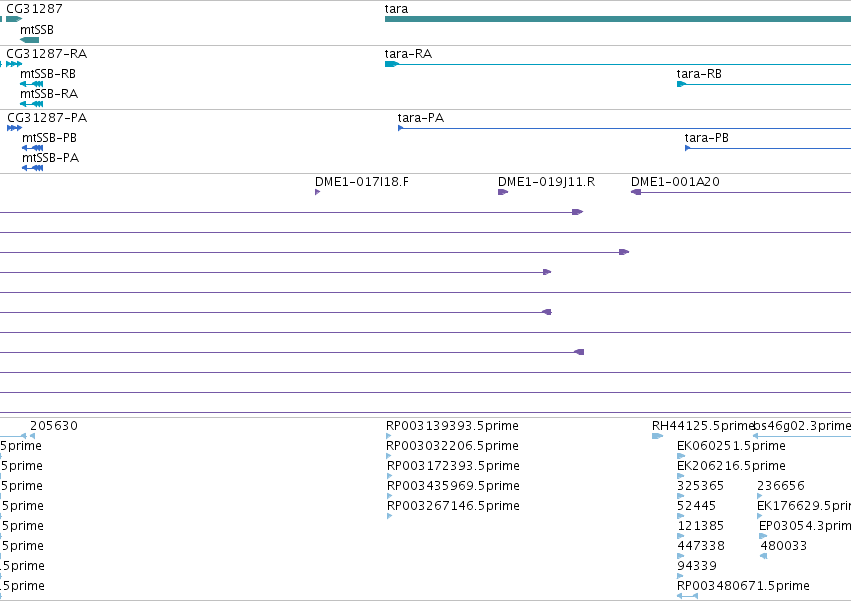Image resolution: width=851 pixels, height=601 pixels.
Task: Click the EK060251.5prime EST label
Action: 731,446
